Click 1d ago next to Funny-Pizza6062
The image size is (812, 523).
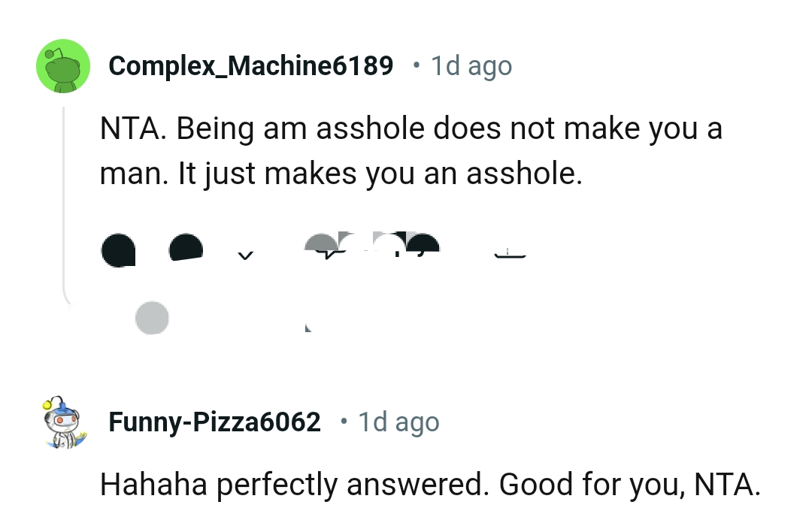pos(398,422)
